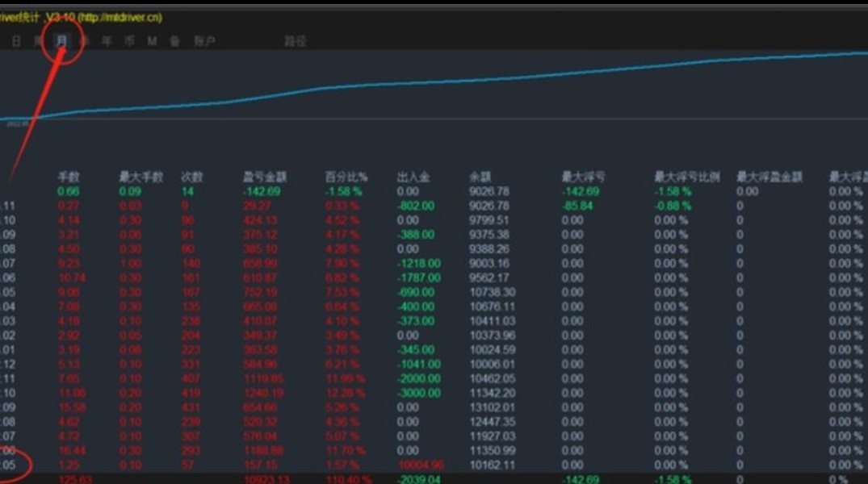Sort by the 手数 column header
This screenshot has width=868, height=484.
click(x=69, y=177)
